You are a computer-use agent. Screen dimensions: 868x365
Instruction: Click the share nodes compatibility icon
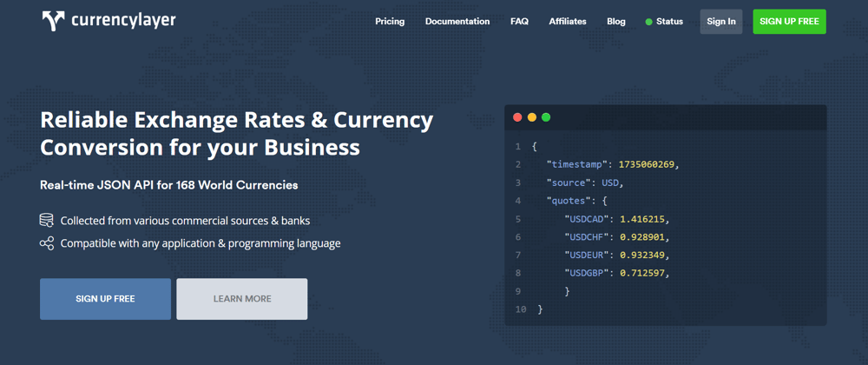coord(47,243)
